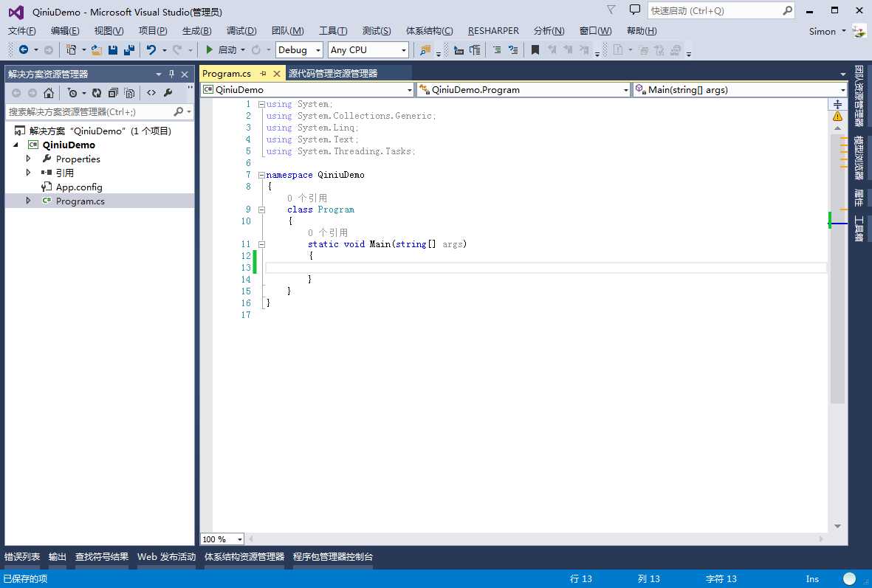Image resolution: width=872 pixels, height=588 pixels.
Task: Open Properties with the wrench icon
Action: click(x=168, y=93)
